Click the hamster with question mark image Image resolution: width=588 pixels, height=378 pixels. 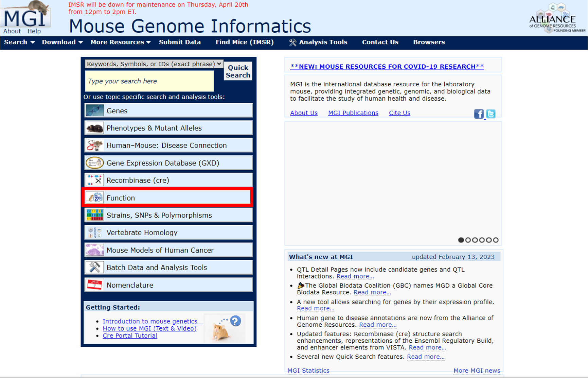point(225,328)
